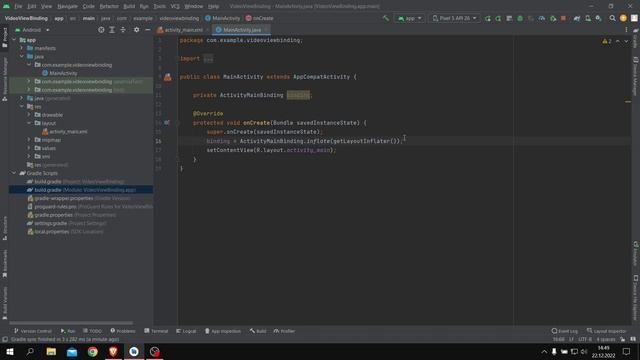Open Google Chrome from the taskbar
This screenshot has width=640, height=360.
[x=93, y=351]
